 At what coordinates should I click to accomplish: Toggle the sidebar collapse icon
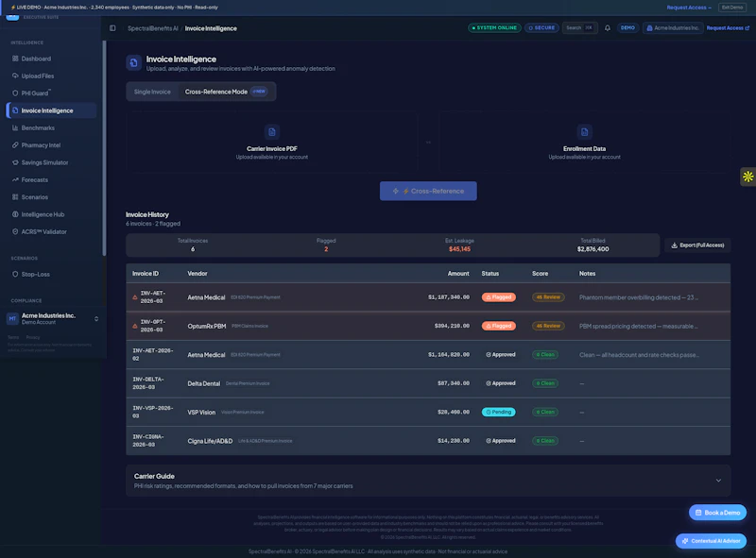point(112,28)
